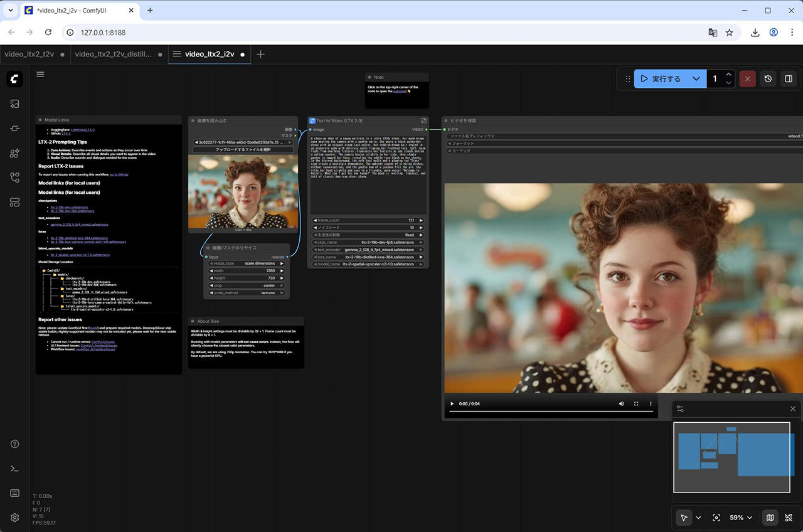Open the queue history clock icon

pos(768,79)
